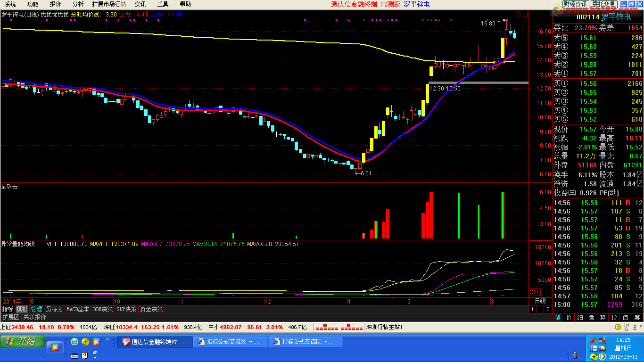Image resolution: width=644 pixels, height=362 pixels.
Task: Open the 功能 menu
Action: click(x=33, y=4)
